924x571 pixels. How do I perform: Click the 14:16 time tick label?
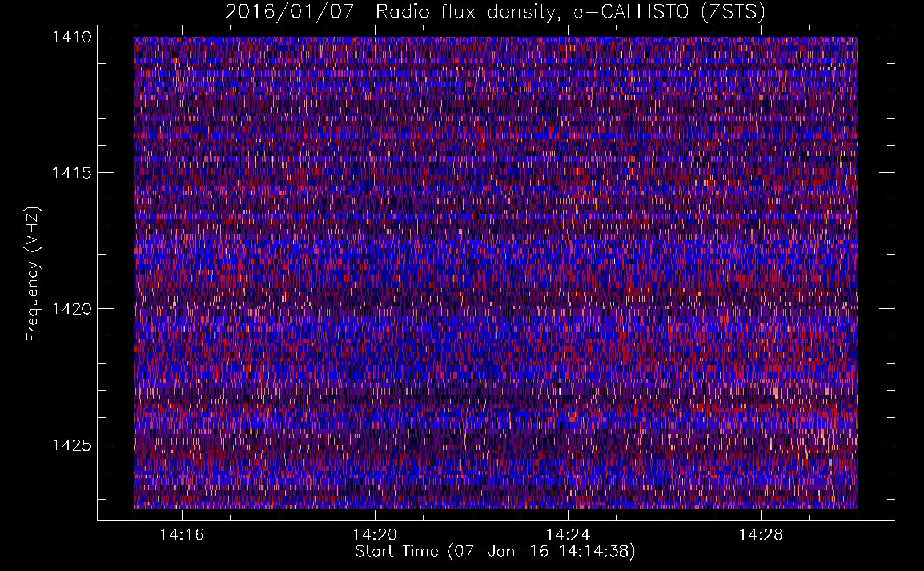point(182,535)
